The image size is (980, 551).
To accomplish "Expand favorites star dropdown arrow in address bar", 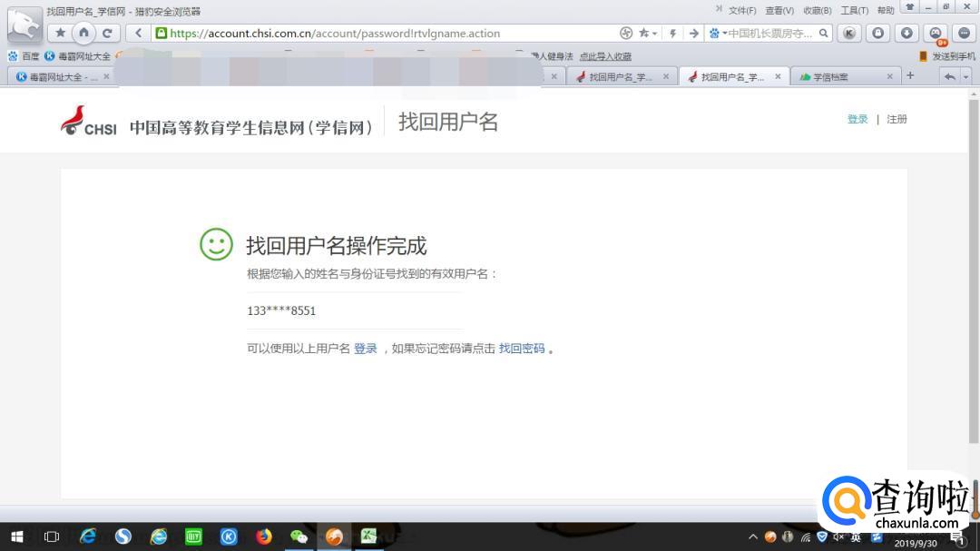I will coord(654,34).
